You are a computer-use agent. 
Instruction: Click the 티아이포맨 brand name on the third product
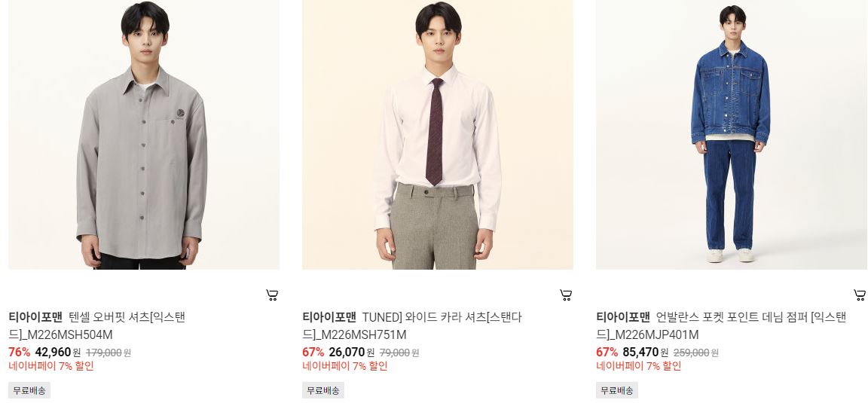623,317
